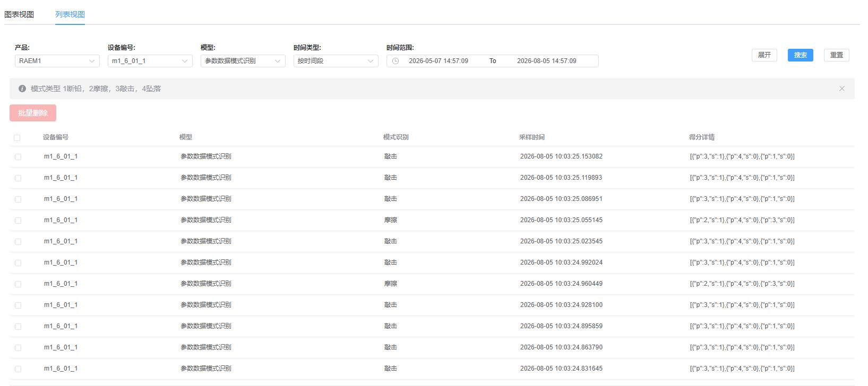Click the 搜索 button
This screenshot has width=868, height=386.
(801, 55)
